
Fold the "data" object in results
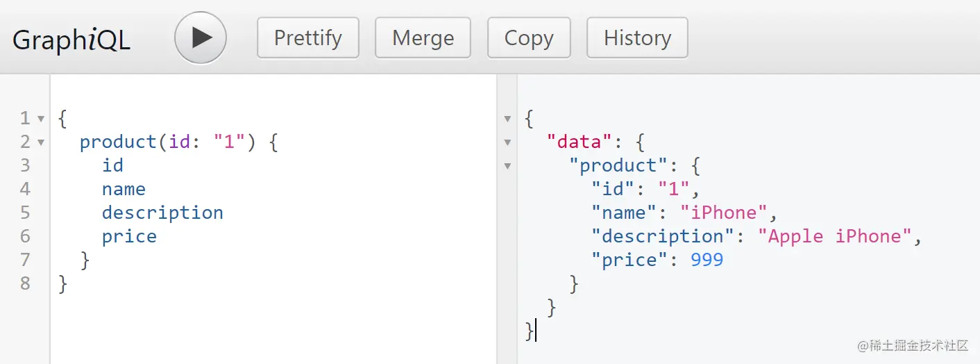(507, 142)
